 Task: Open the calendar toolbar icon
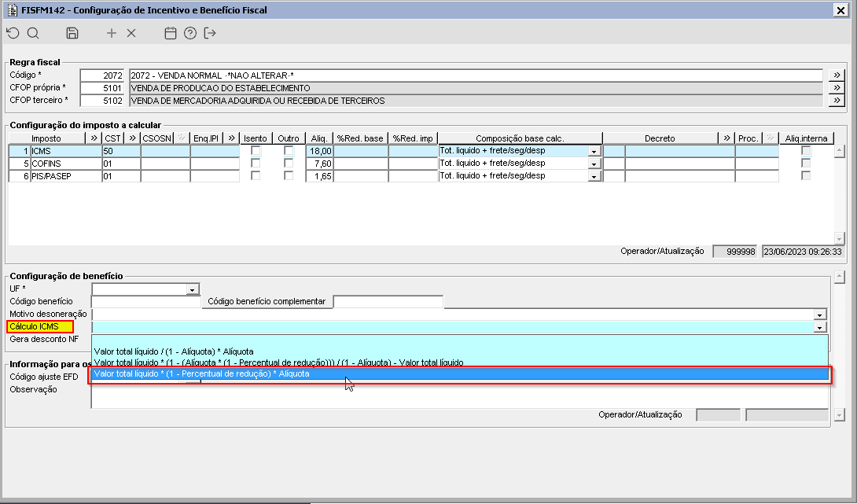171,33
